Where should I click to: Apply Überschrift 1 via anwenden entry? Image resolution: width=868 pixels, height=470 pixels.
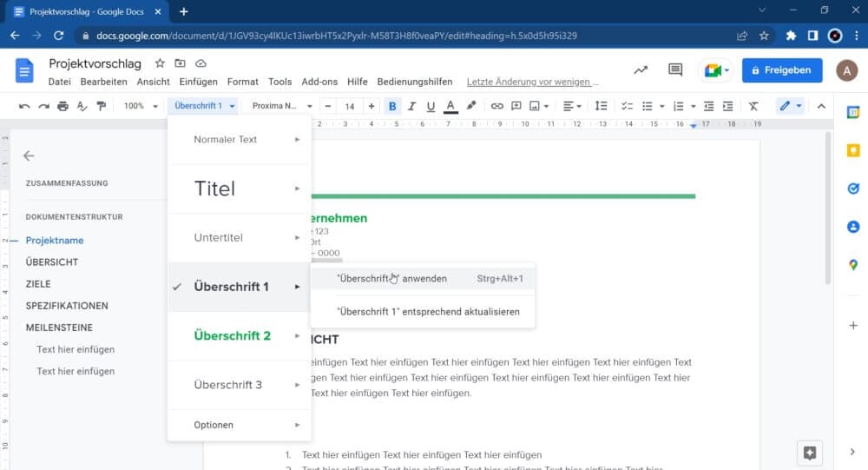pyautogui.click(x=423, y=279)
